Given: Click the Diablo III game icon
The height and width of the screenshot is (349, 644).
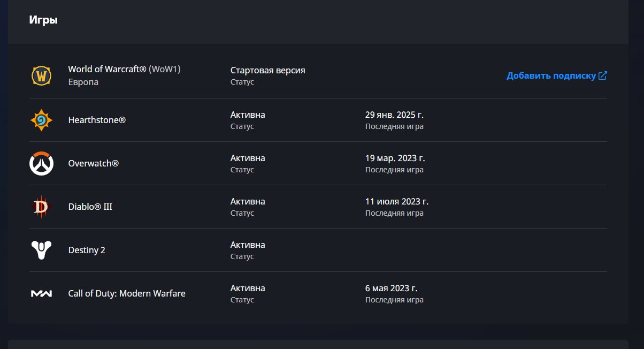Looking at the screenshot, I should click(x=41, y=207).
